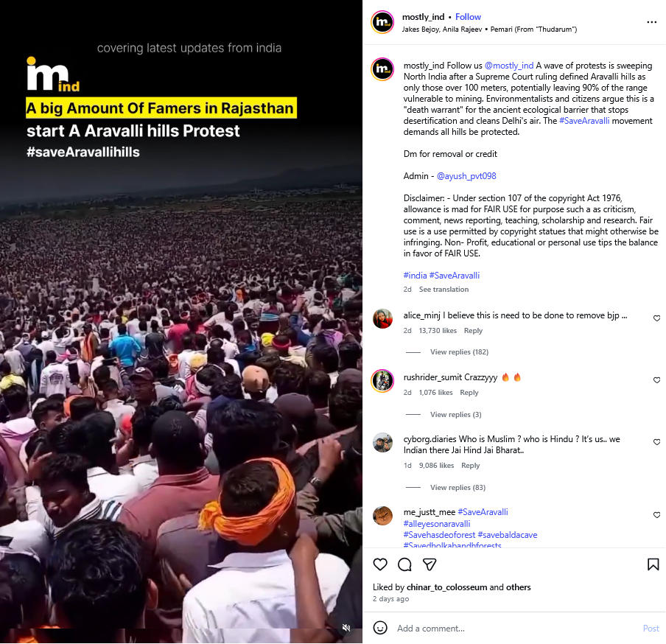Open the mostly_ind profile picture in the header

[x=382, y=22]
